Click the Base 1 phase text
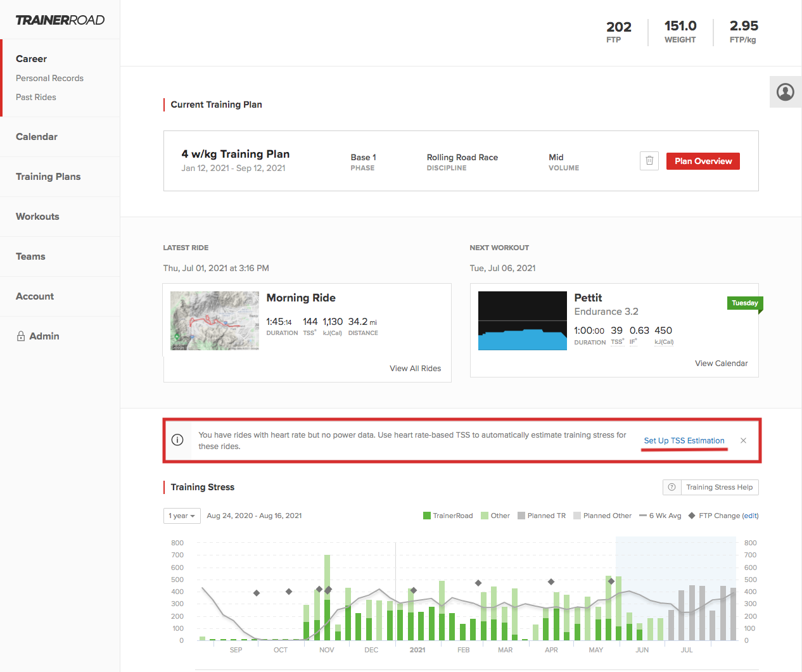The height and width of the screenshot is (672, 802). point(364,157)
